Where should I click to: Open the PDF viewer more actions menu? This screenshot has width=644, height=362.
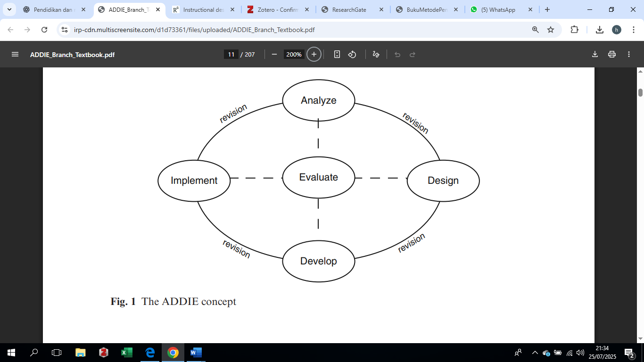click(x=629, y=54)
